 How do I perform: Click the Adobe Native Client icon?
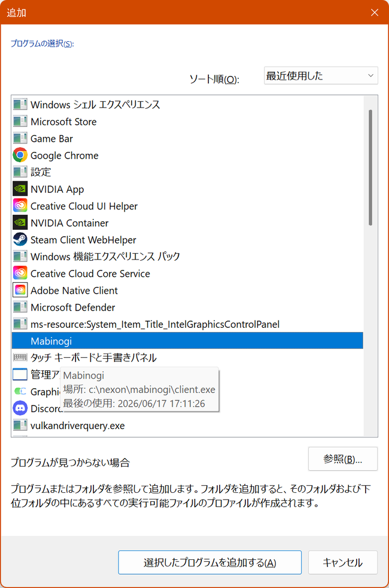pos(20,290)
